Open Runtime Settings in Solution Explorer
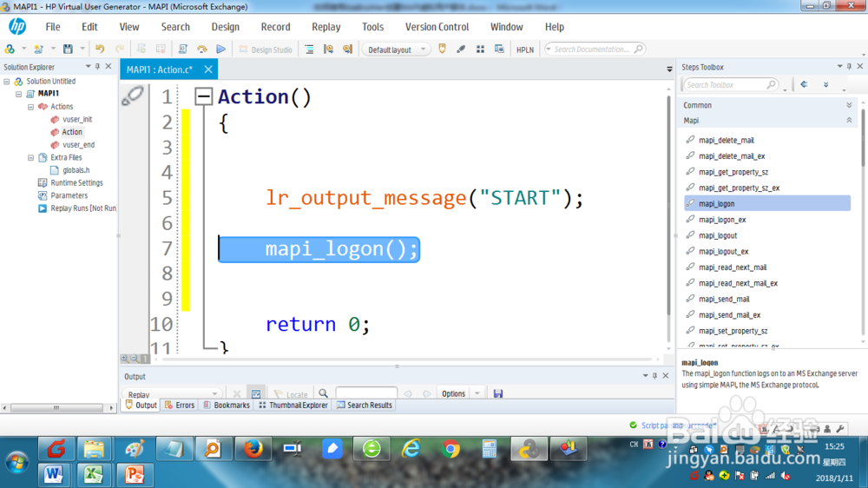The width and height of the screenshot is (868, 488). coord(76,183)
